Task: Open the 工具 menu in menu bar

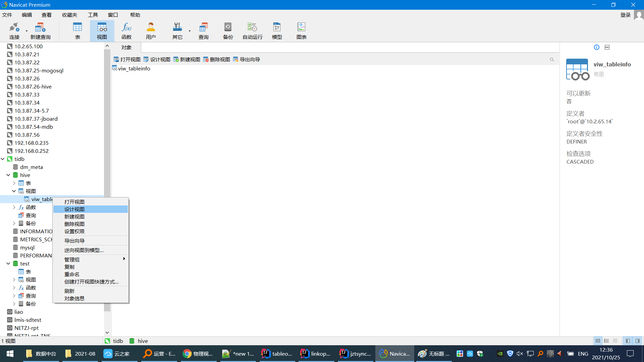Action: tap(93, 15)
